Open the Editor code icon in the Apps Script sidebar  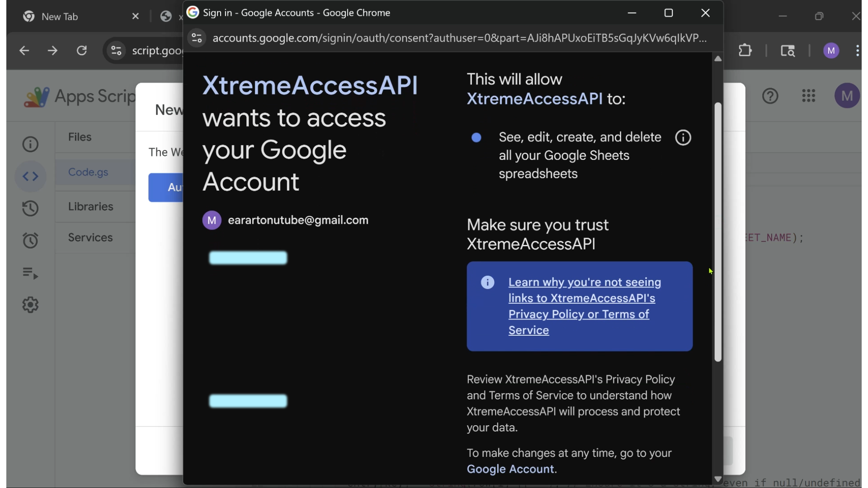coord(30,176)
